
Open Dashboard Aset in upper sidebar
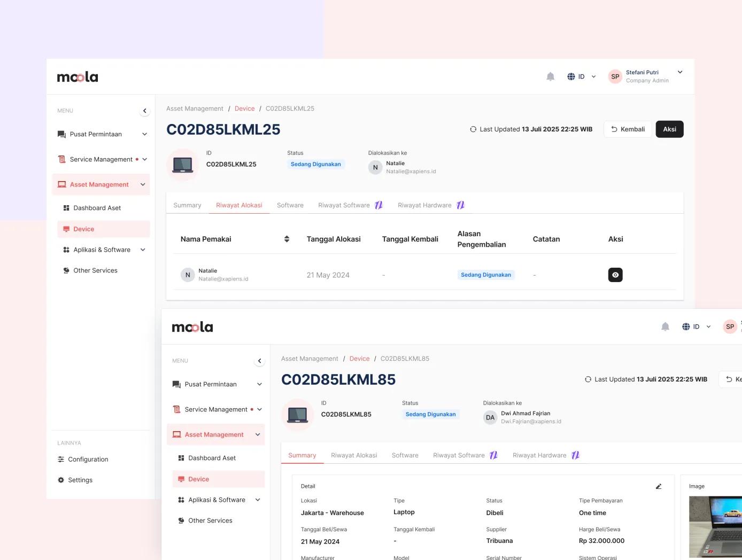click(97, 208)
